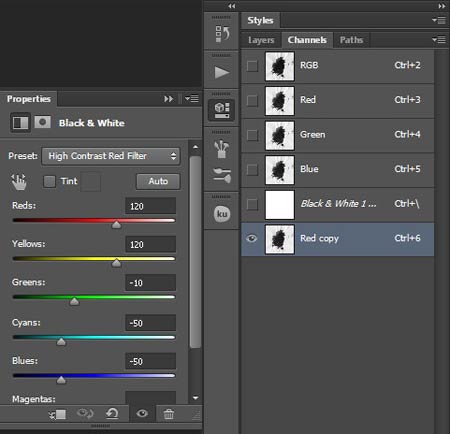Expand the icon dock with double left arrows

232,6
